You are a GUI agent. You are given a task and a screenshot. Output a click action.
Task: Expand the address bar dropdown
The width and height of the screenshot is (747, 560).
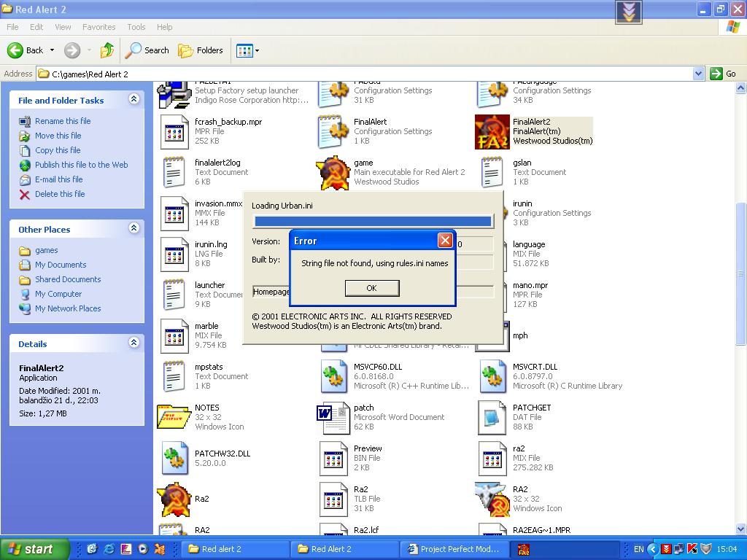[698, 74]
